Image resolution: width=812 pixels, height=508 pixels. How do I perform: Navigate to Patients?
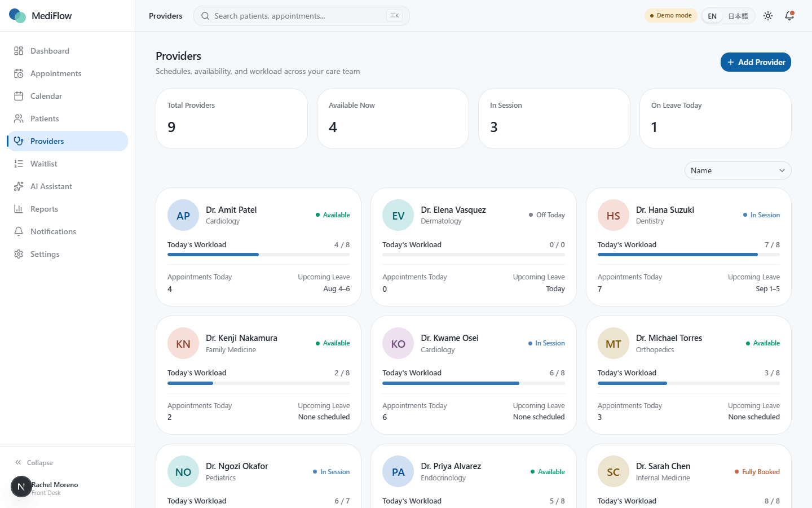(68, 119)
